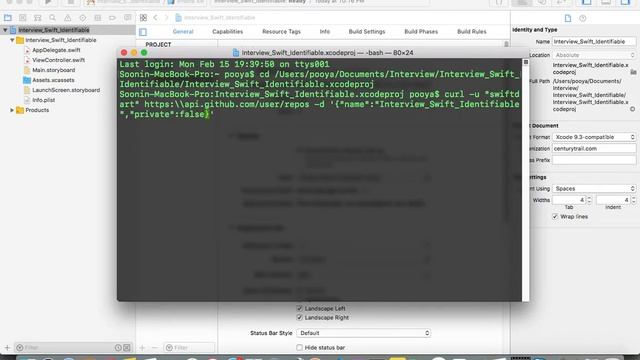Toggle the right inspector panel button
The width and height of the screenshot is (640, 360).
[x=625, y=2]
